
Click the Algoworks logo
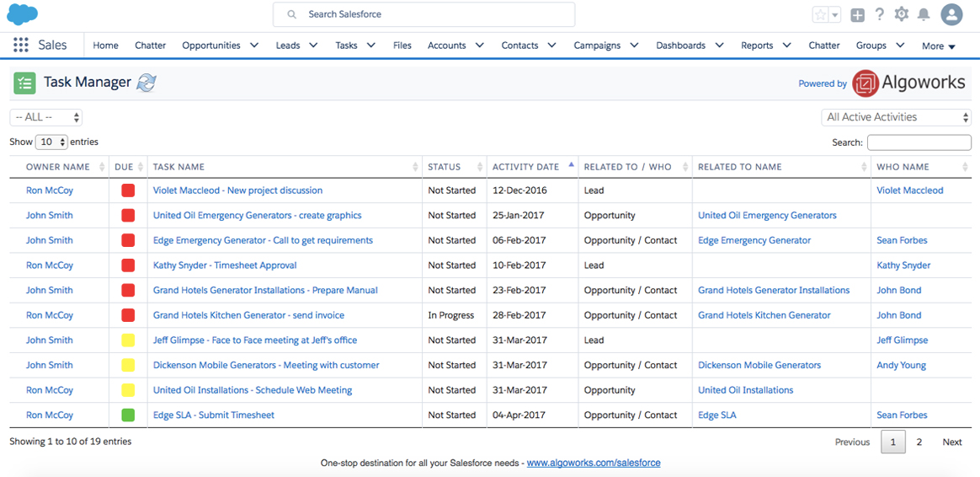(908, 83)
